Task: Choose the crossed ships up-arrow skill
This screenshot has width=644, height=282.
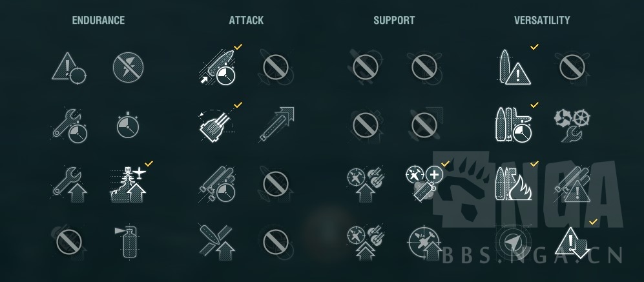Action: pos(216,242)
